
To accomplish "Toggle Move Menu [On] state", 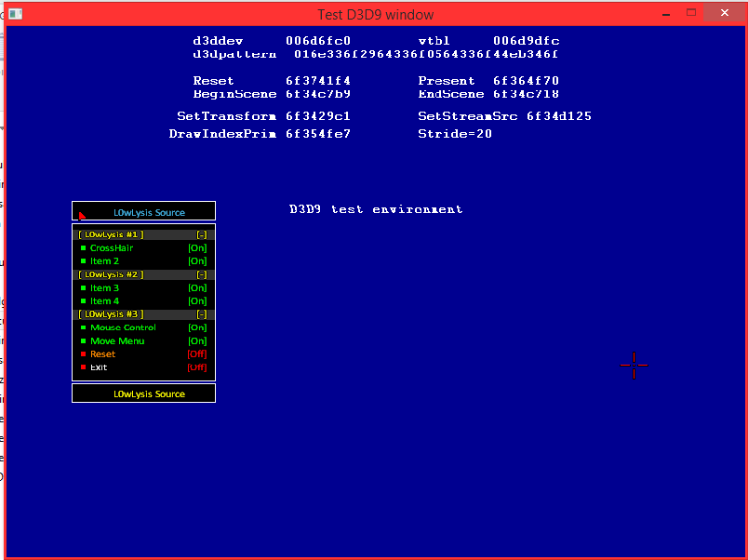I will [x=197, y=341].
